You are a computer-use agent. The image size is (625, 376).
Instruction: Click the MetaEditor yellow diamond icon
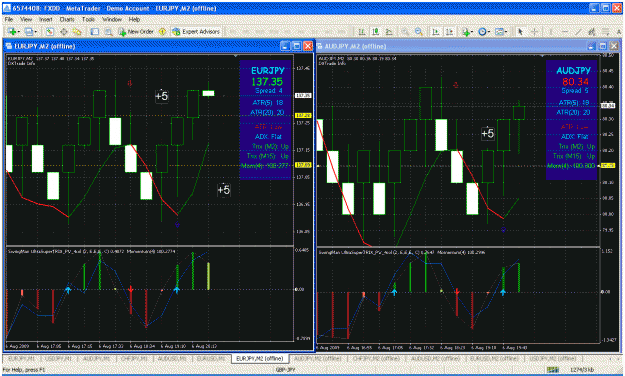tap(162, 31)
